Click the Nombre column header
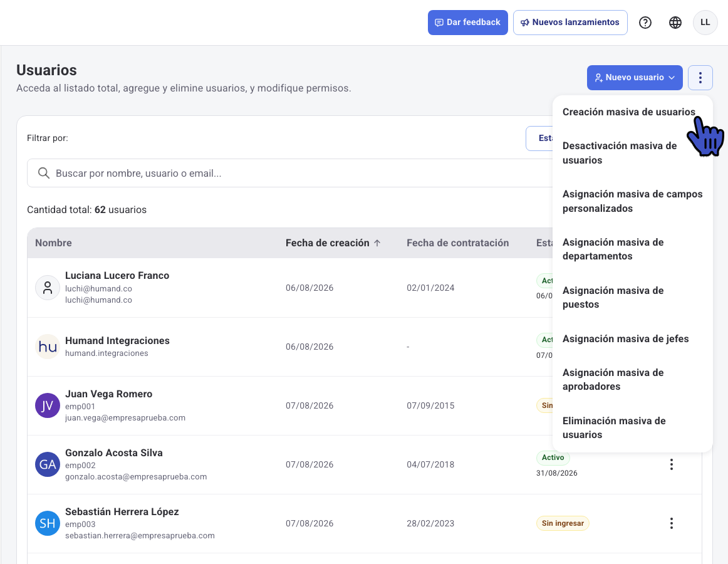Screen dimensions: 728x564 pyautogui.click(x=53, y=243)
